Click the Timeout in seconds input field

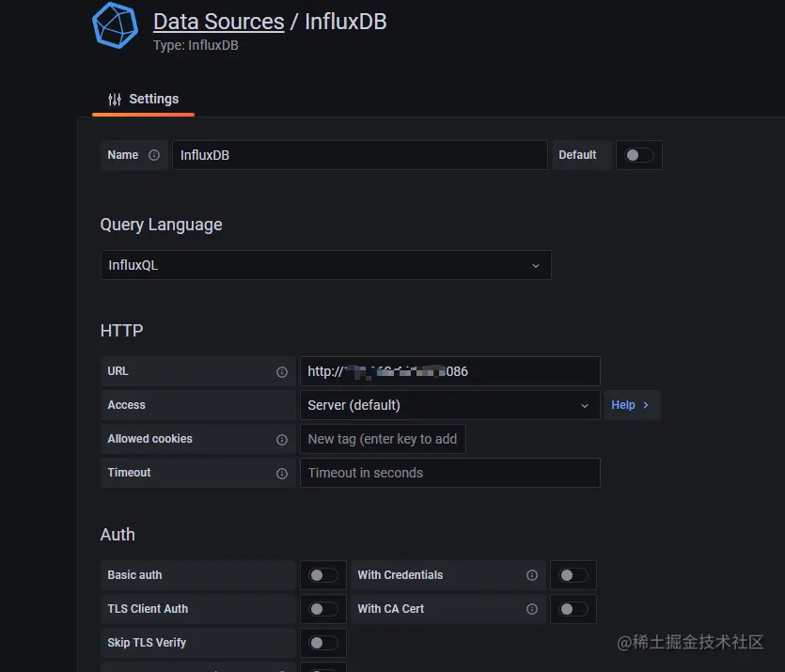click(449, 473)
